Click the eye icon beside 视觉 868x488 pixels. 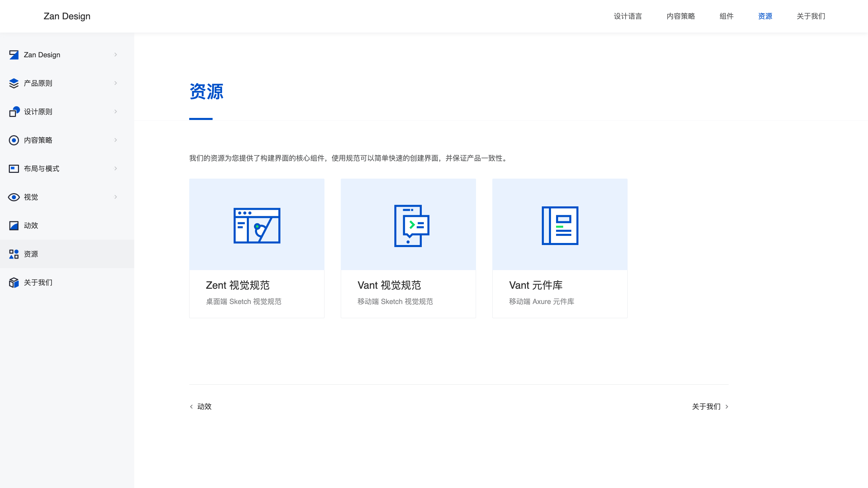14,197
